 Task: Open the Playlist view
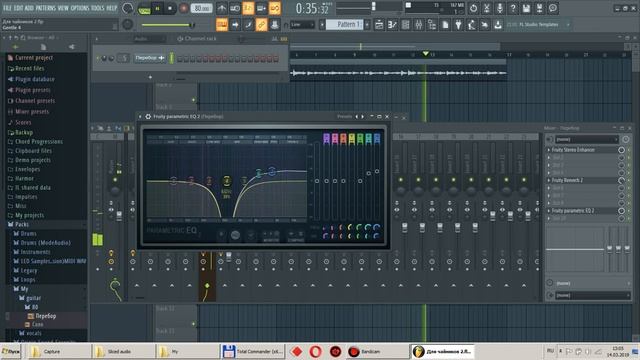coord(379,25)
